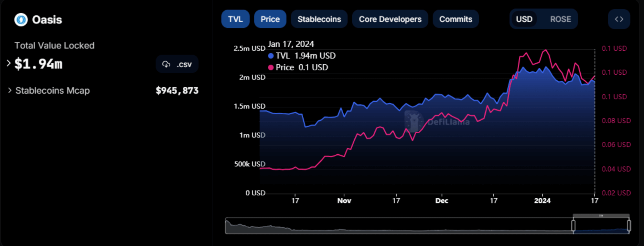
Task: Click the blue TVL legend dot
Action: point(271,56)
